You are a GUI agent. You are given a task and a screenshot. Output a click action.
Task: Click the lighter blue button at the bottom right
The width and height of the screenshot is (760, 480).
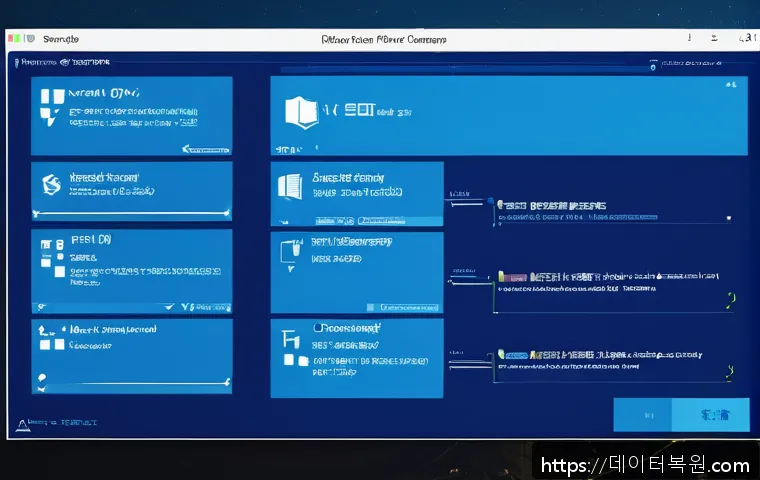coord(711,415)
